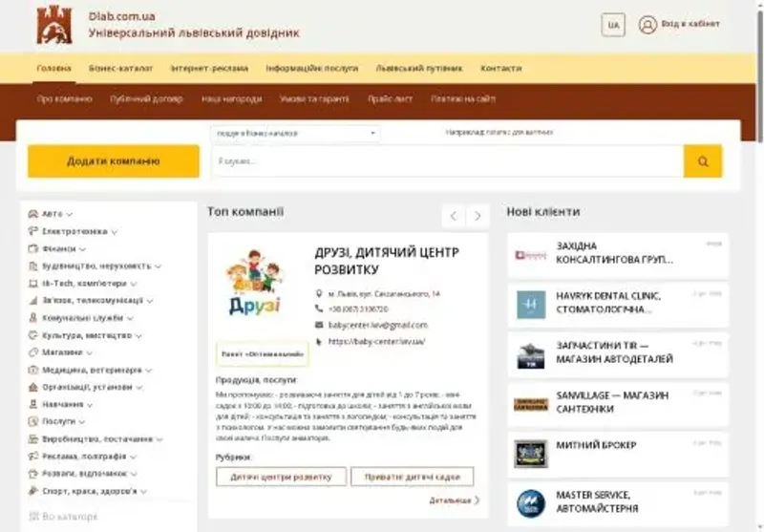Click the Lviv lion castle site logo

(x=54, y=25)
